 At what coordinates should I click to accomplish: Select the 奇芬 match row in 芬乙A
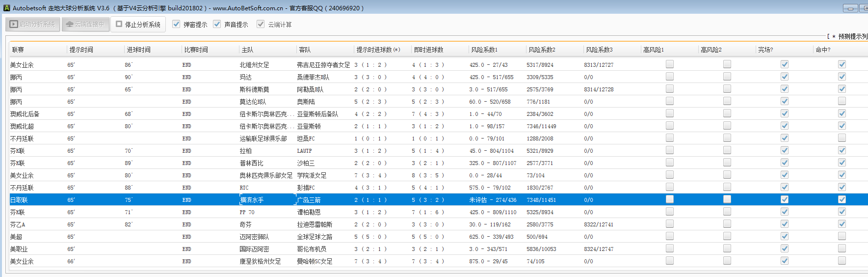coord(245,224)
